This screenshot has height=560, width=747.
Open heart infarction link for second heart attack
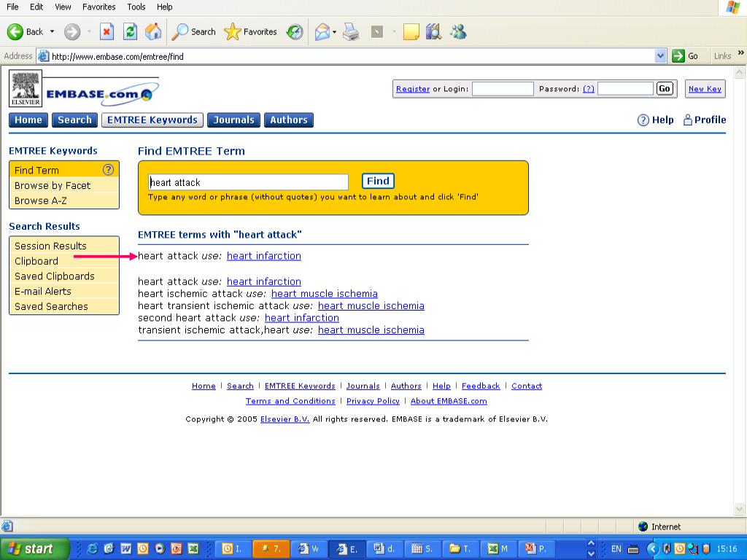pos(302,318)
